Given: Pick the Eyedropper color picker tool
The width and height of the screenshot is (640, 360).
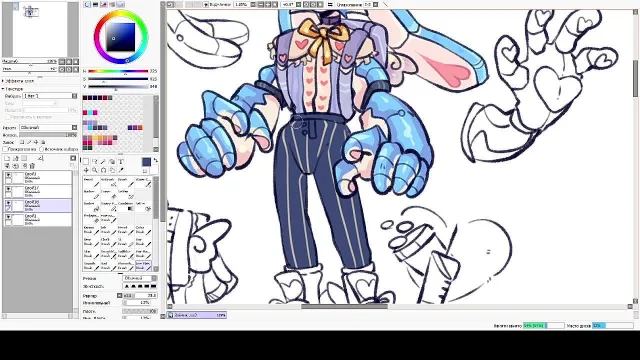Looking at the screenshot, I should click(x=121, y=170).
